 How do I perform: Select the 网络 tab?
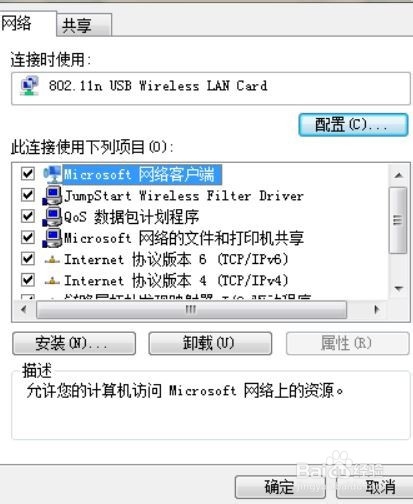[x=27, y=23]
